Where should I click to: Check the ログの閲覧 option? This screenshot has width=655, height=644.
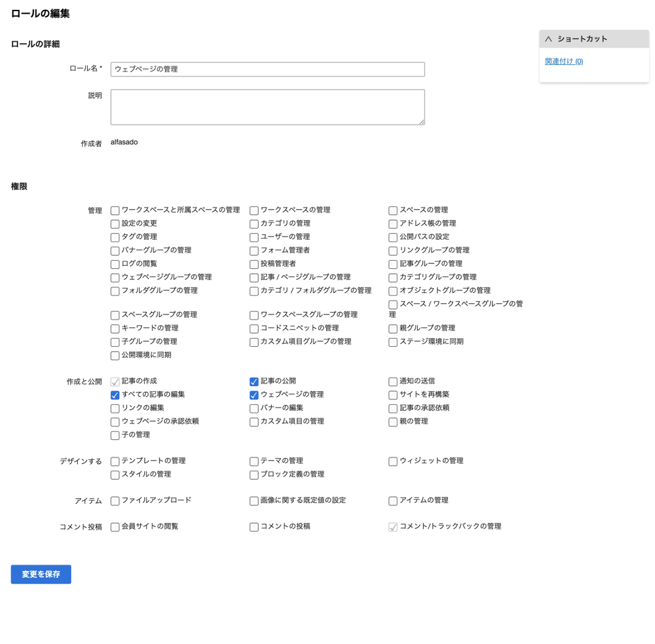(115, 265)
